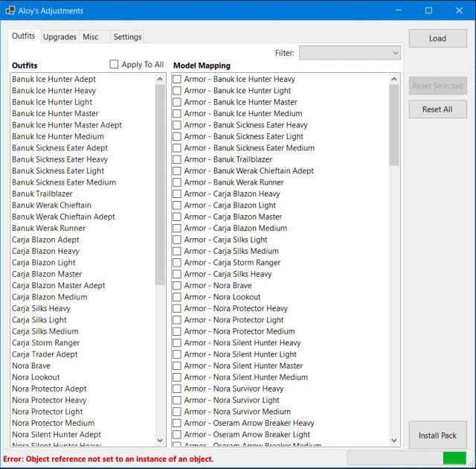The image size is (476, 469).
Task: Check Armor - Carja Blazon Heavy
Action: [177, 194]
